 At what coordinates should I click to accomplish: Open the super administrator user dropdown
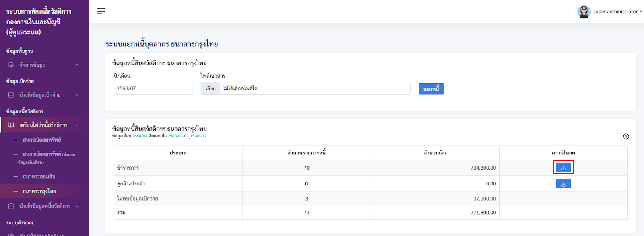tap(610, 12)
